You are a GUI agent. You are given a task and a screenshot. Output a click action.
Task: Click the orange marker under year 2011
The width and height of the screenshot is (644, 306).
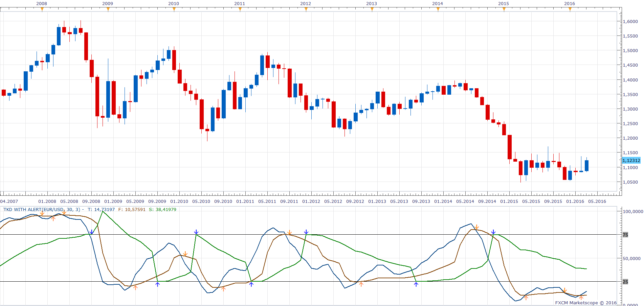pyautogui.click(x=240, y=9)
